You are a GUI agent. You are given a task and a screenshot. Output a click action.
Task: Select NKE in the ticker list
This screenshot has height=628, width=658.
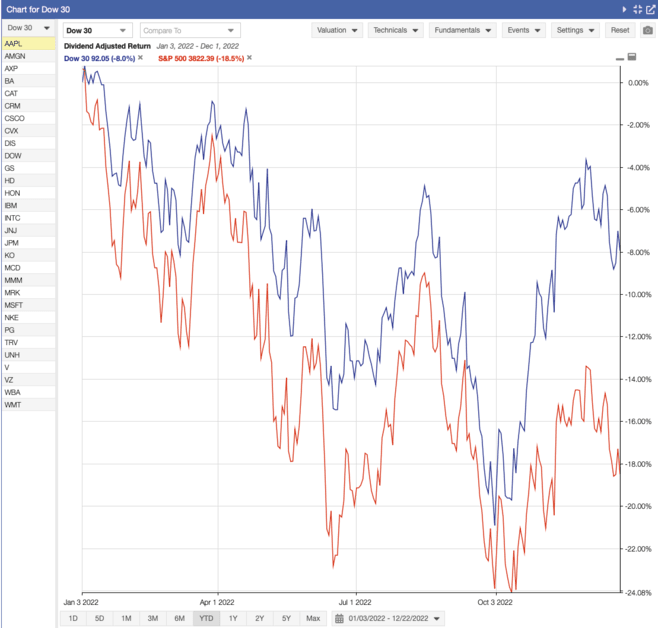pyautogui.click(x=29, y=318)
